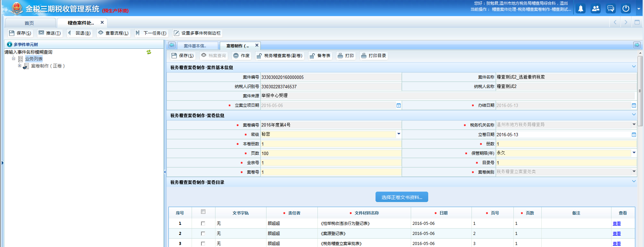Click the inner tabs scroll-right arrow icon

click(637, 45)
